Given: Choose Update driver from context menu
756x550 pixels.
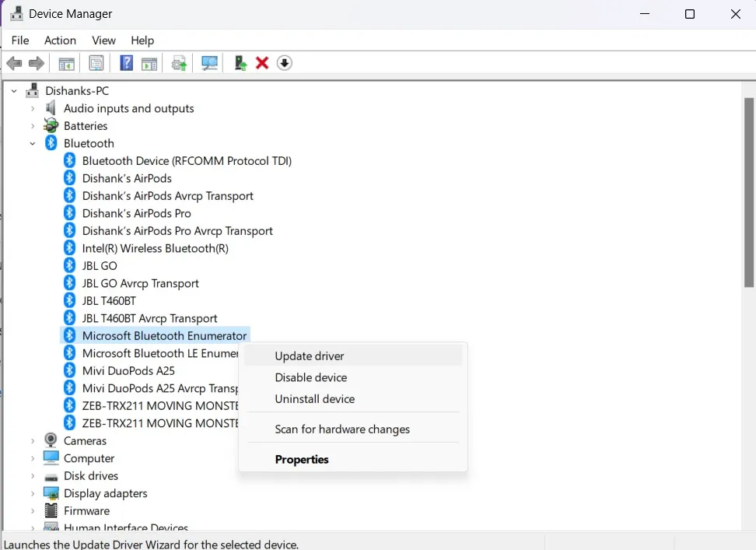Looking at the screenshot, I should (353, 356).
